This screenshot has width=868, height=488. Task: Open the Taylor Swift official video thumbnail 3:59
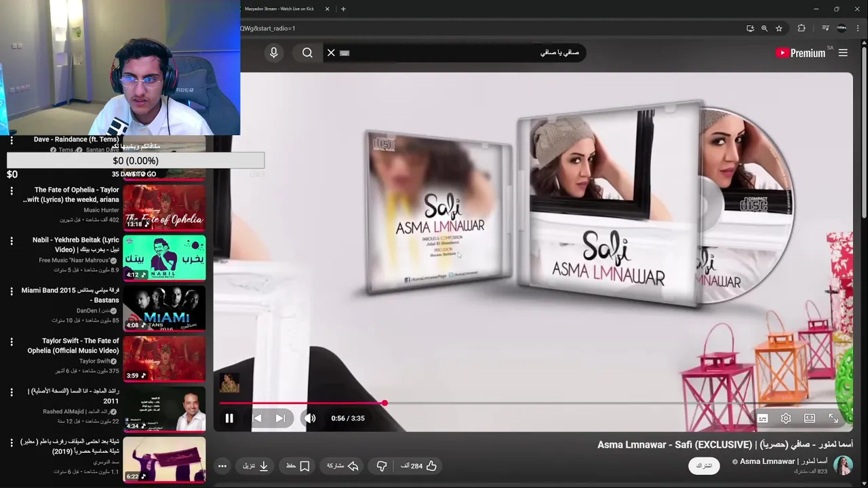click(164, 358)
